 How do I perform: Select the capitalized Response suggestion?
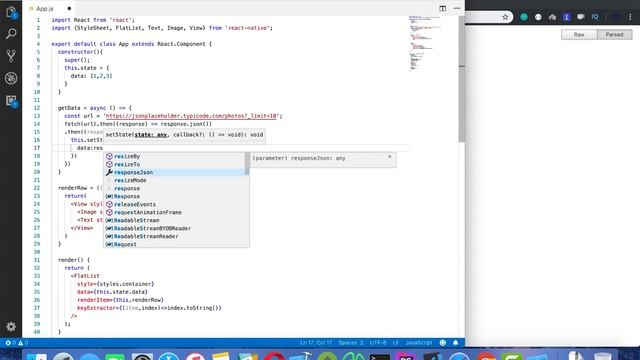coord(174,196)
